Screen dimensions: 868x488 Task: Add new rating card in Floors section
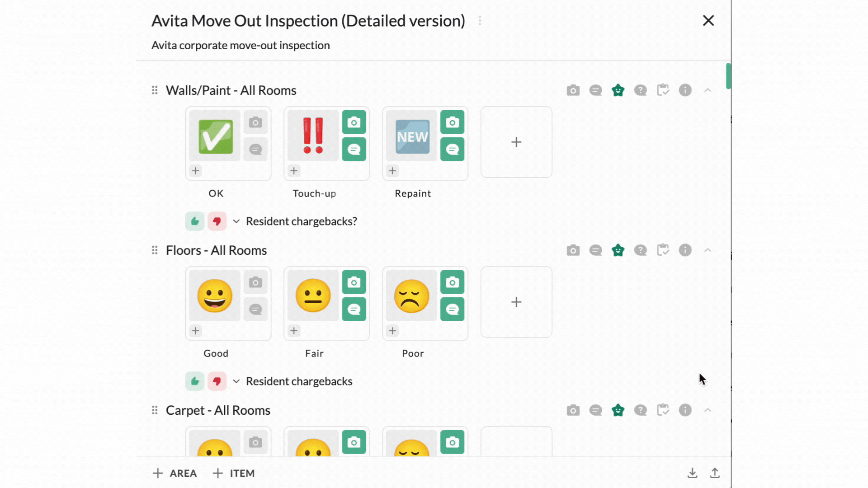(516, 302)
